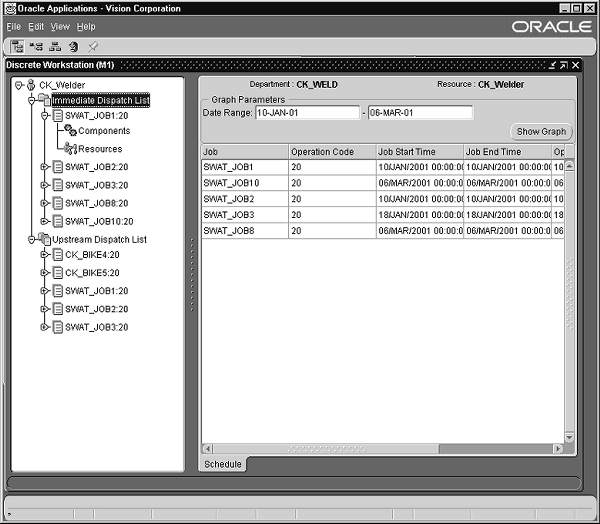Viewport: 600px width, 524px height.
Task: Click Job End Time cell of SWAT_JOB8 row
Action: 507,231
